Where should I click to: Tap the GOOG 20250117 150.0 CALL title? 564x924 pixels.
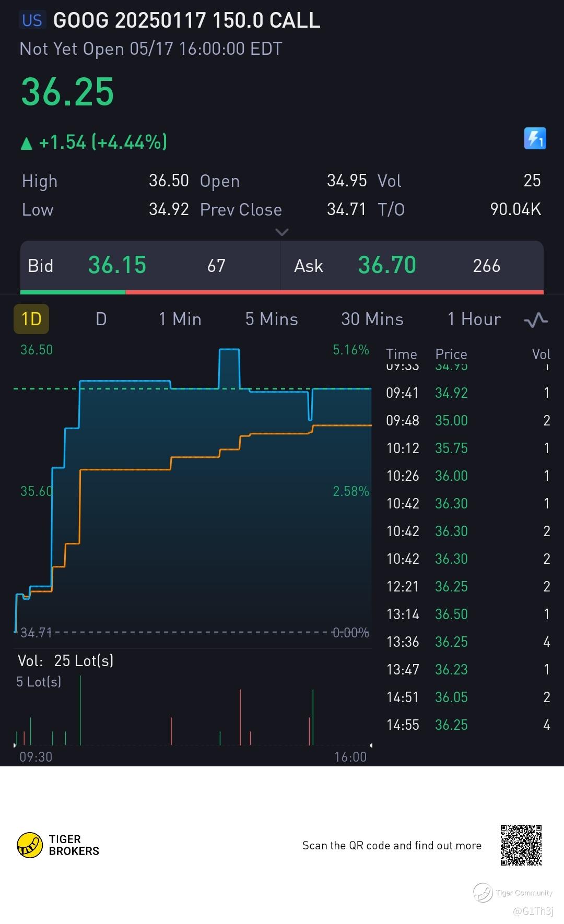[186, 20]
